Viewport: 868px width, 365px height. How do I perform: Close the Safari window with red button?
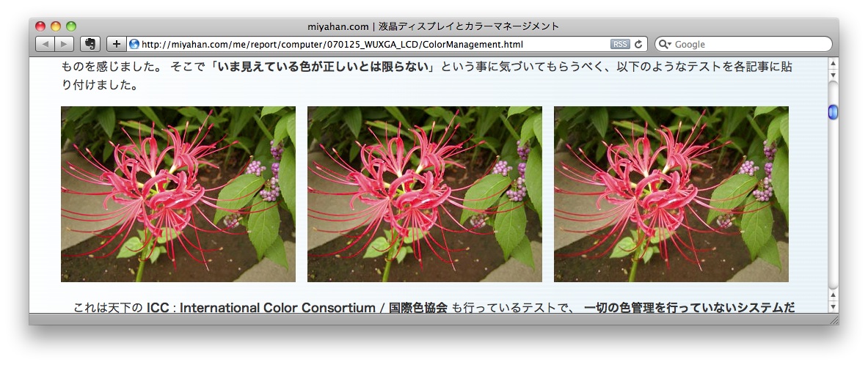(40, 26)
